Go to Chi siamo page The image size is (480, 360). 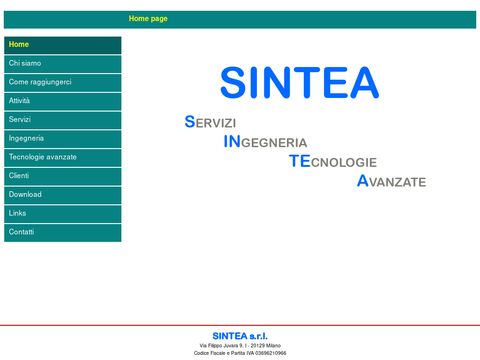(63, 64)
